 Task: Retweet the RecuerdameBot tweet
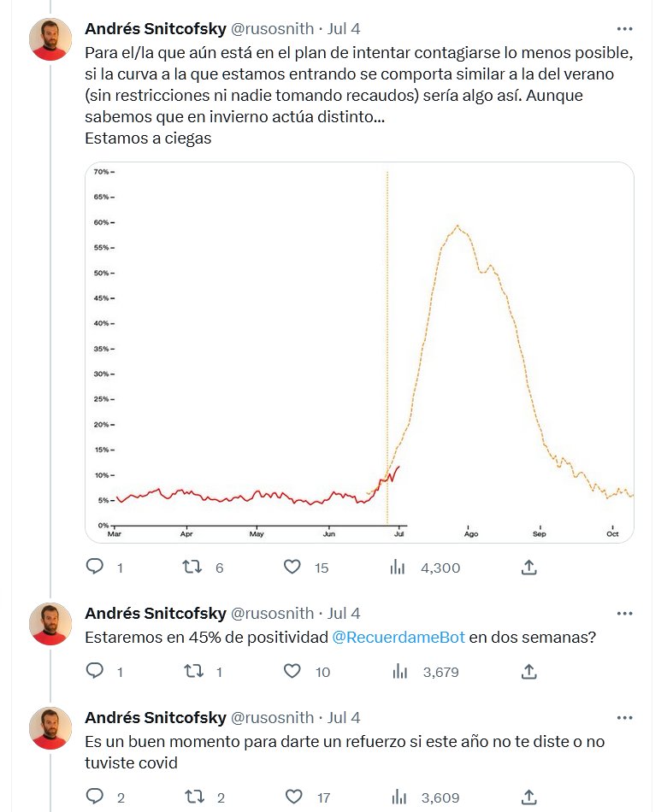195,672
